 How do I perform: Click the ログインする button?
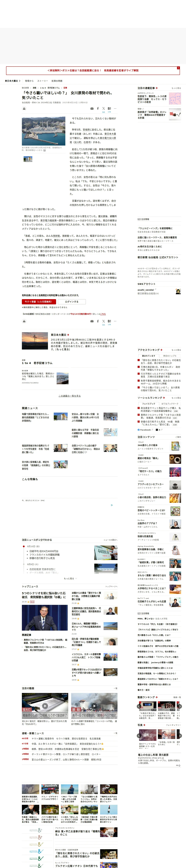click(72, 302)
